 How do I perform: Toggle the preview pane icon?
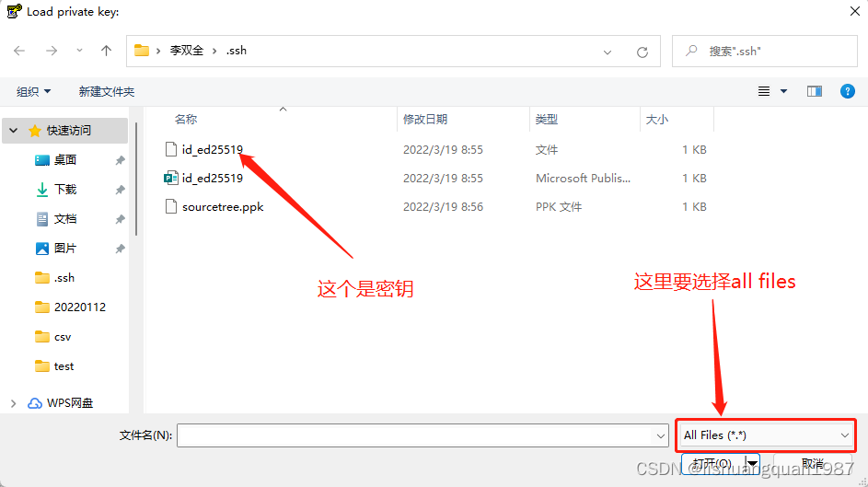pyautogui.click(x=814, y=91)
